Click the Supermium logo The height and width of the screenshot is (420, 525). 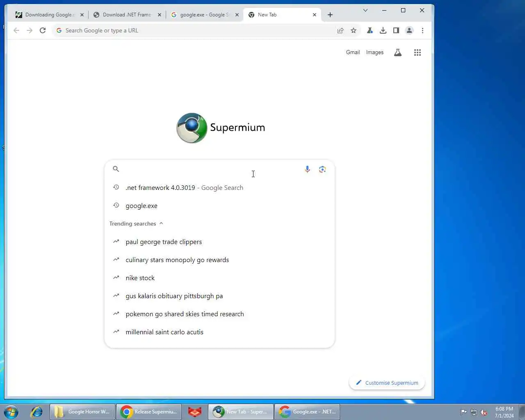click(x=221, y=128)
